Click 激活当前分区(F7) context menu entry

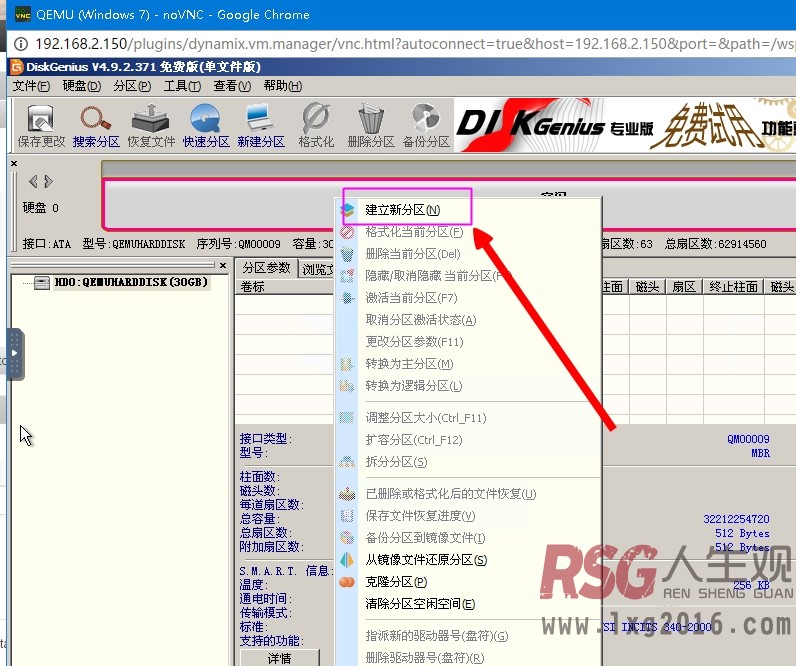coord(468,297)
